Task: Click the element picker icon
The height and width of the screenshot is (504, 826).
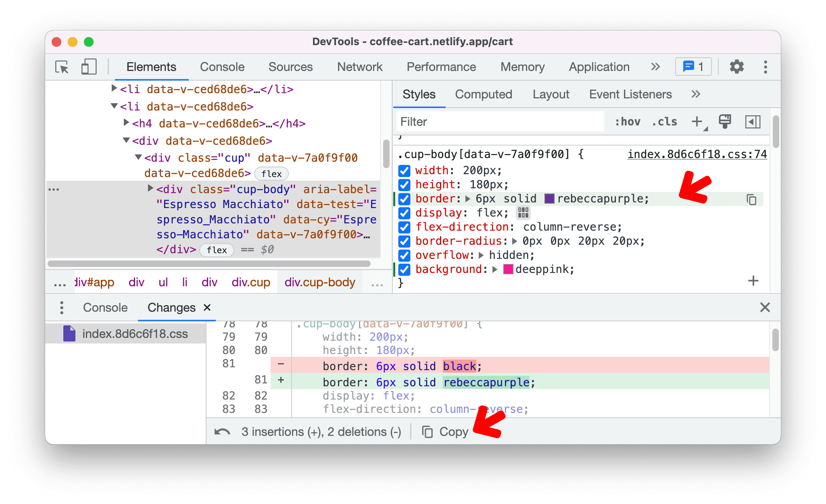Action: [62, 66]
